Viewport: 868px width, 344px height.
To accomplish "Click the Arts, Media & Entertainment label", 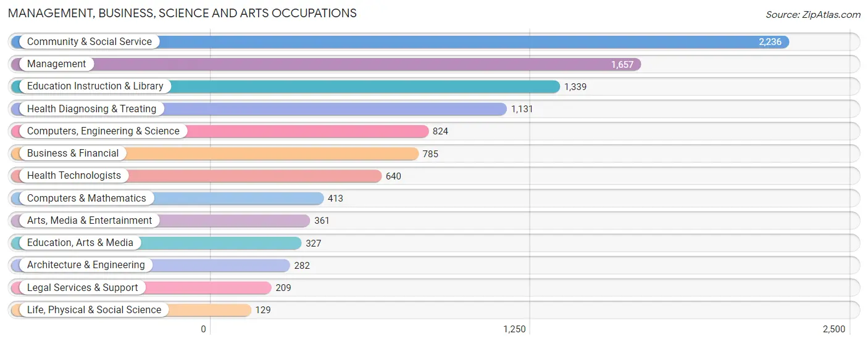I will tap(90, 221).
